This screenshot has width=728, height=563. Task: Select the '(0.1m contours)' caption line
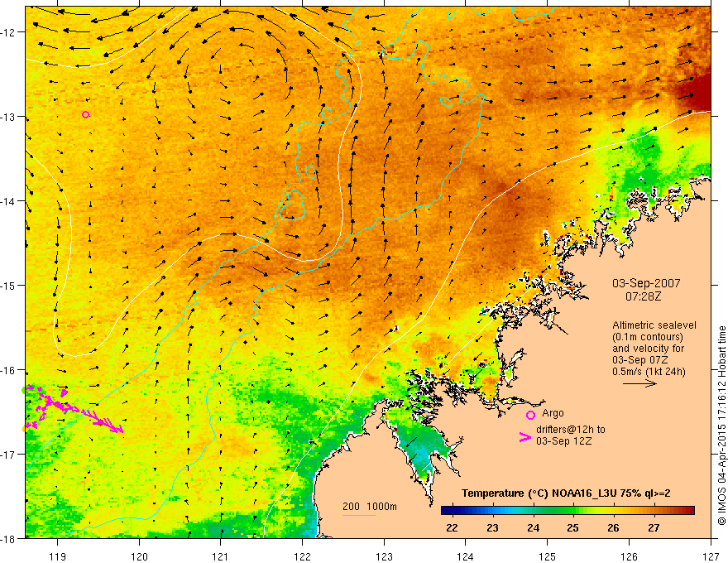[x=648, y=337]
